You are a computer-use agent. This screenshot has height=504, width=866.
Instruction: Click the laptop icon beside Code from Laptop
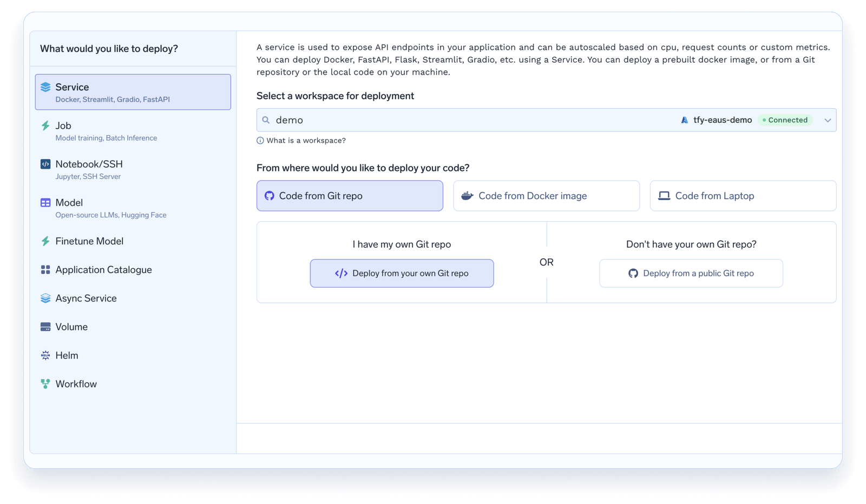(x=664, y=196)
